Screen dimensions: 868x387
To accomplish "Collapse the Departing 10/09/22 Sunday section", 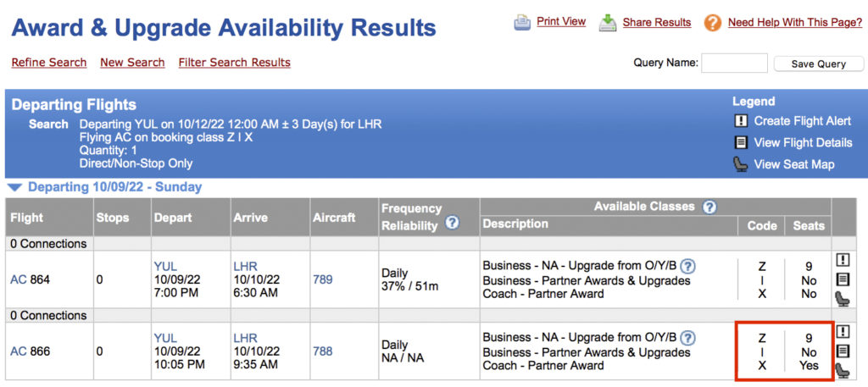I will pos(14,187).
